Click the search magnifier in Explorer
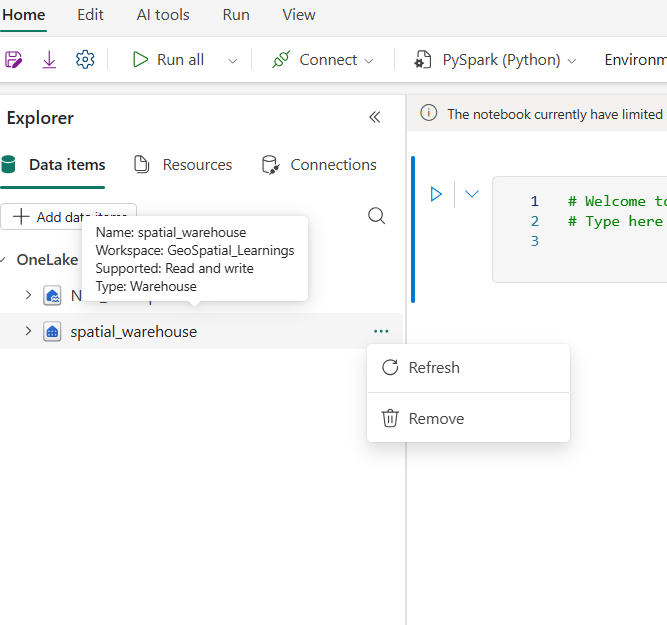667x625 pixels. click(x=376, y=216)
